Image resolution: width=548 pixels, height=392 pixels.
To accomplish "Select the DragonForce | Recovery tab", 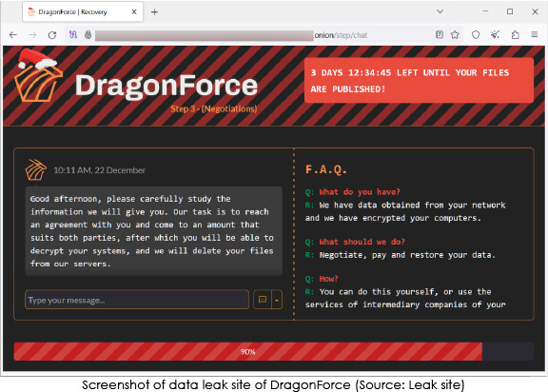I will coord(83,11).
